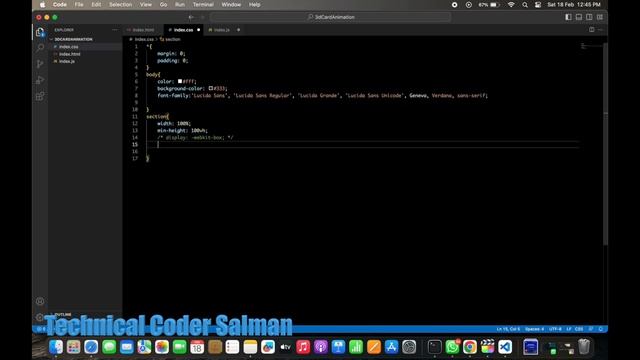The height and width of the screenshot is (360, 640).
Task: Switch to the index.js editor tab
Action: (222, 30)
